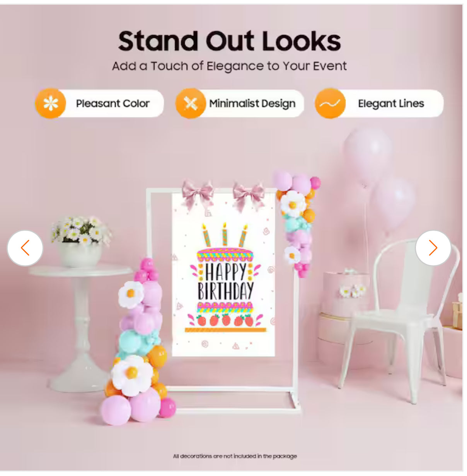Click the right pink bow on the frame

point(249,196)
